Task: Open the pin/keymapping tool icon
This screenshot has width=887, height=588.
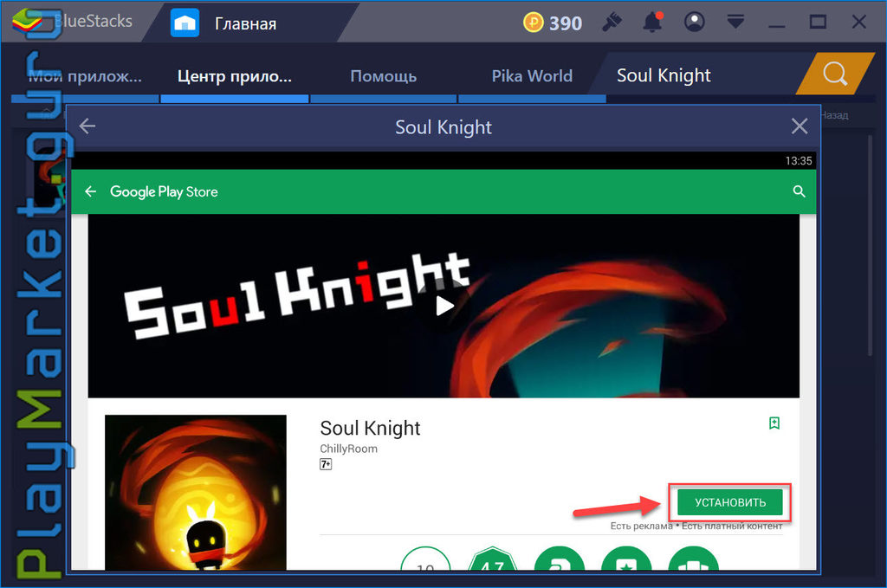Action: 612,23
